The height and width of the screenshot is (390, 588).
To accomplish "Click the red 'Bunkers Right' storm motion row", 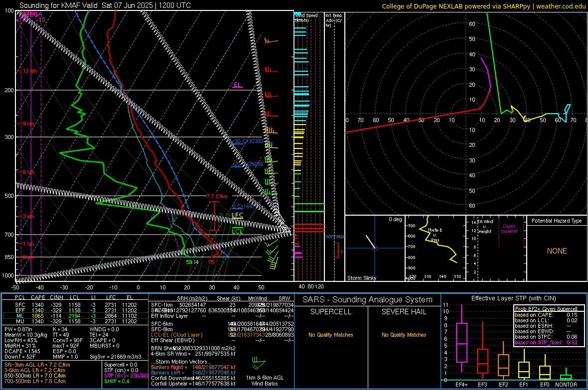I will click(193, 367).
